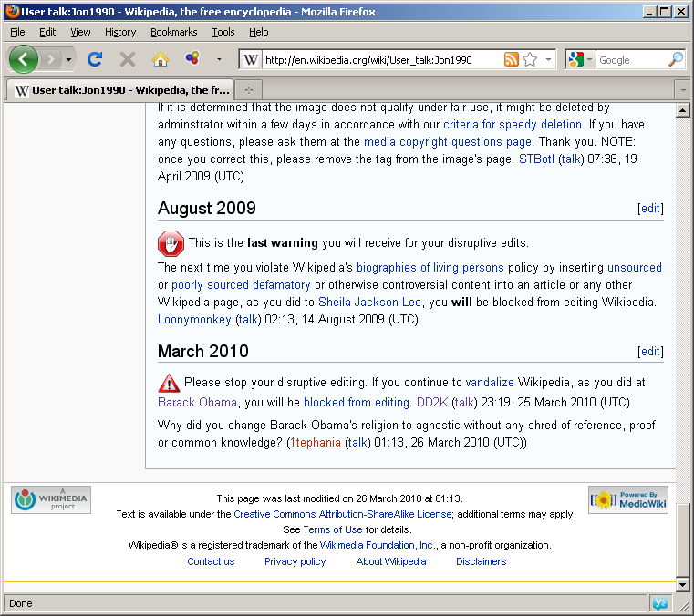Reload the page with the blue refresh icon
Viewport: 694px width, 616px height.
coord(95,59)
